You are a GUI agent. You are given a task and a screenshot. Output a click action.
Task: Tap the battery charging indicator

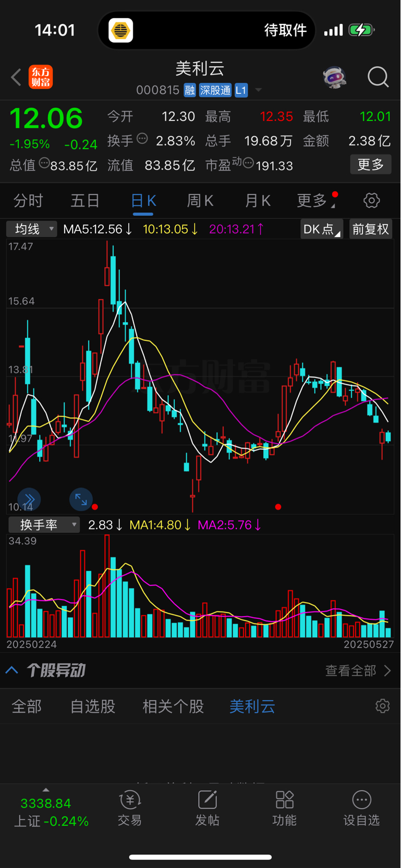click(x=361, y=30)
